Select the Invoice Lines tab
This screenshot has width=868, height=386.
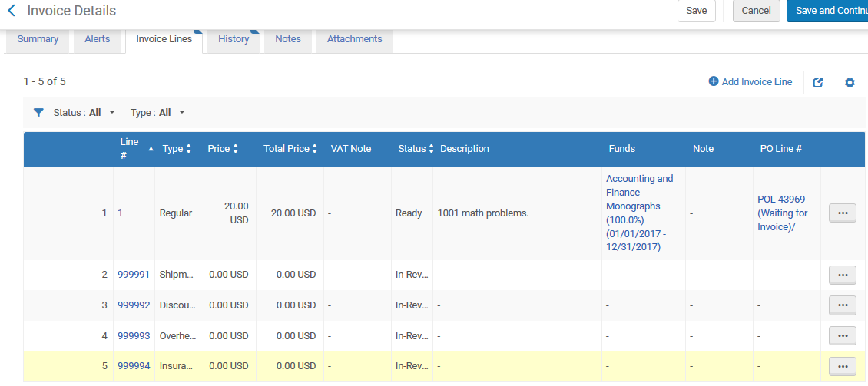click(x=164, y=39)
